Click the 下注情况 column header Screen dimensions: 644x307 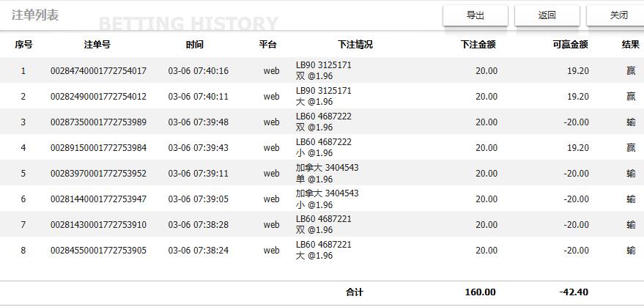click(355, 45)
